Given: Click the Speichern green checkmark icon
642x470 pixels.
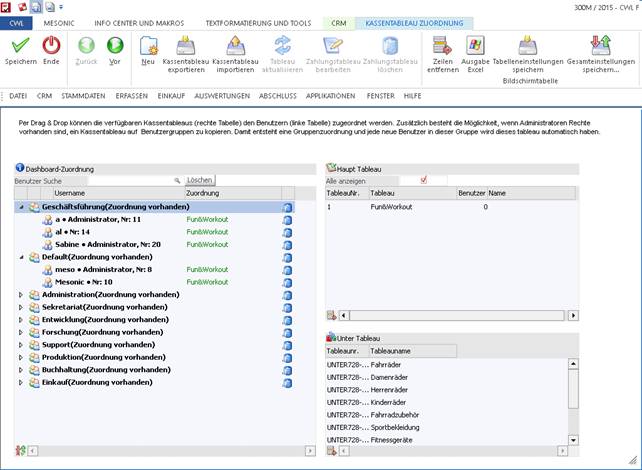Looking at the screenshot, I should click(x=20, y=46).
